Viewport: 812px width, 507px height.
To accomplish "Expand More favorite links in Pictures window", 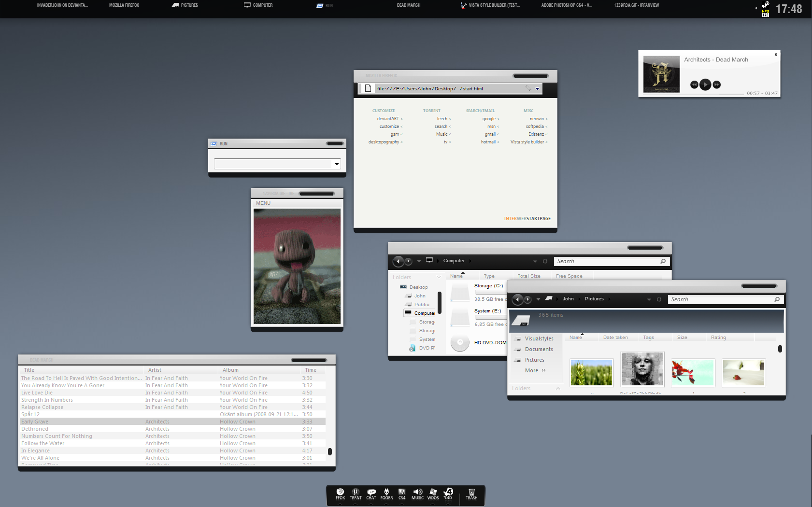I will tap(535, 370).
